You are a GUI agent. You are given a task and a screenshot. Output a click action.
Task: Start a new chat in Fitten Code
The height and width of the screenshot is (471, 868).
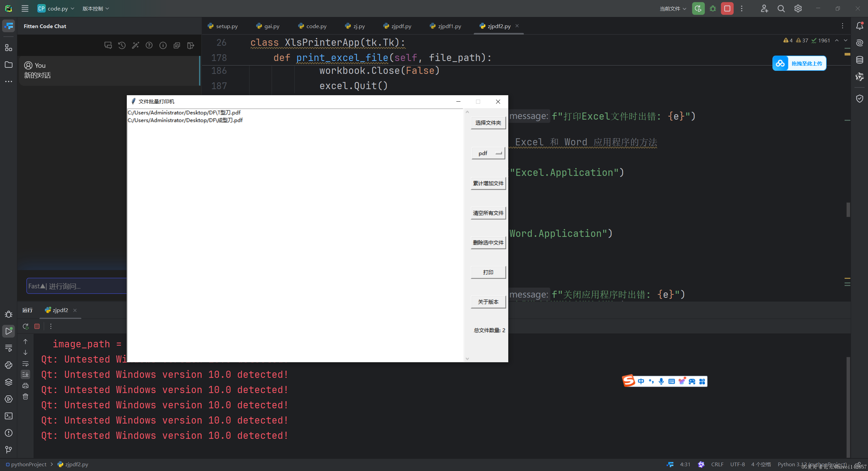108,45
